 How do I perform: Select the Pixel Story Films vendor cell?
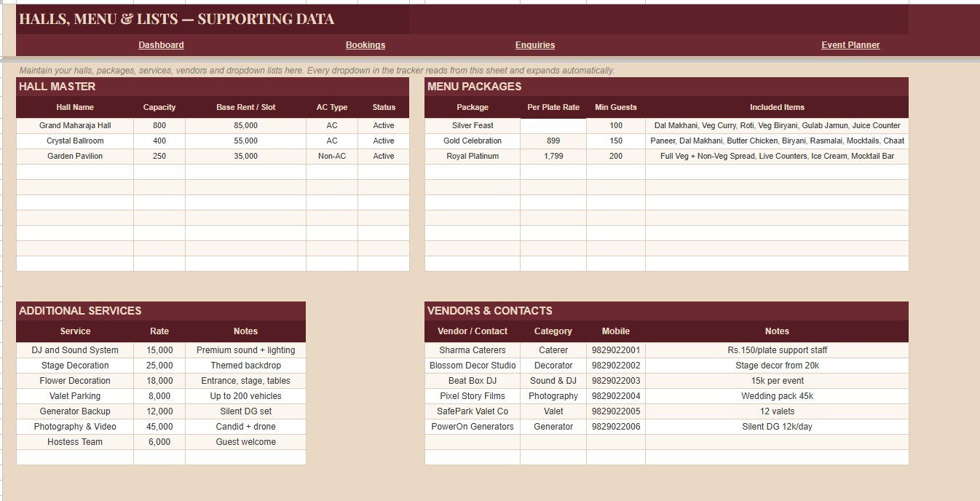[473, 396]
